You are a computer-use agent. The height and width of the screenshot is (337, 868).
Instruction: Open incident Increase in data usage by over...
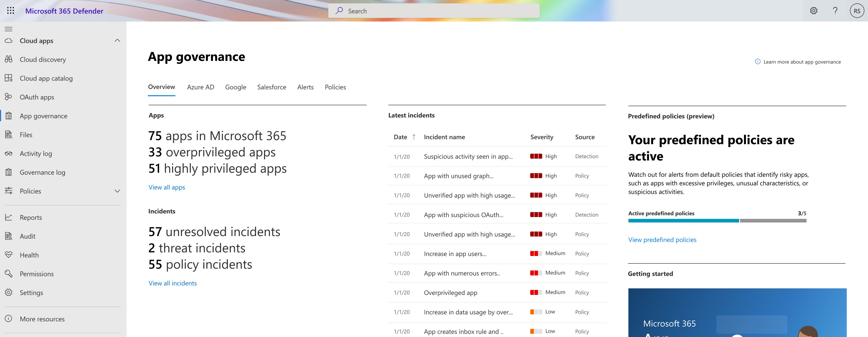click(468, 312)
